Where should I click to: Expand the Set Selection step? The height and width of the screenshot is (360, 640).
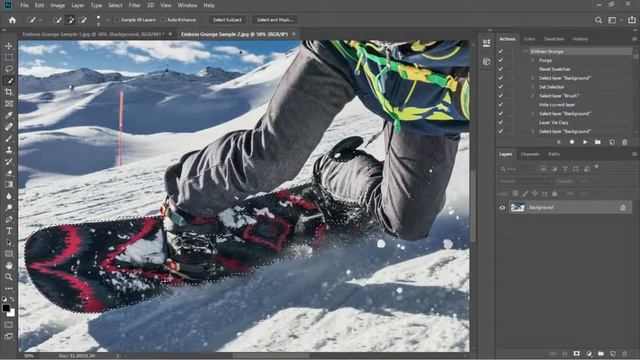point(533,87)
